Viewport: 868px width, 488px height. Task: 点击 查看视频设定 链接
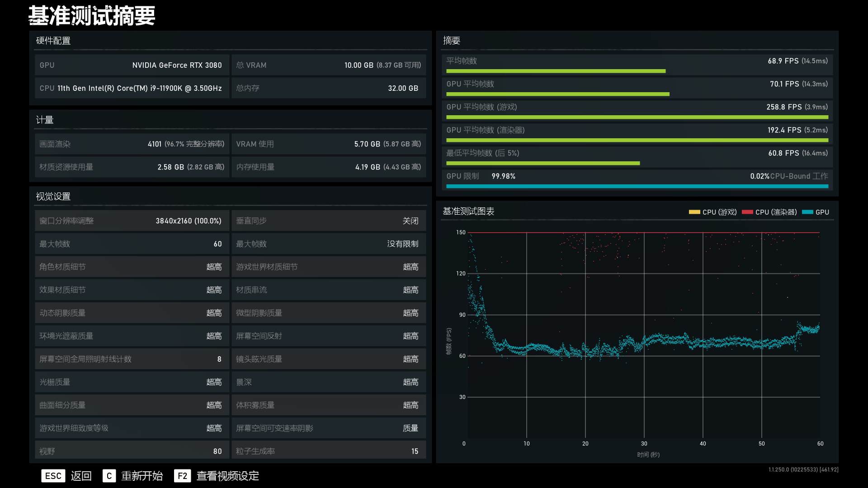pos(227,476)
